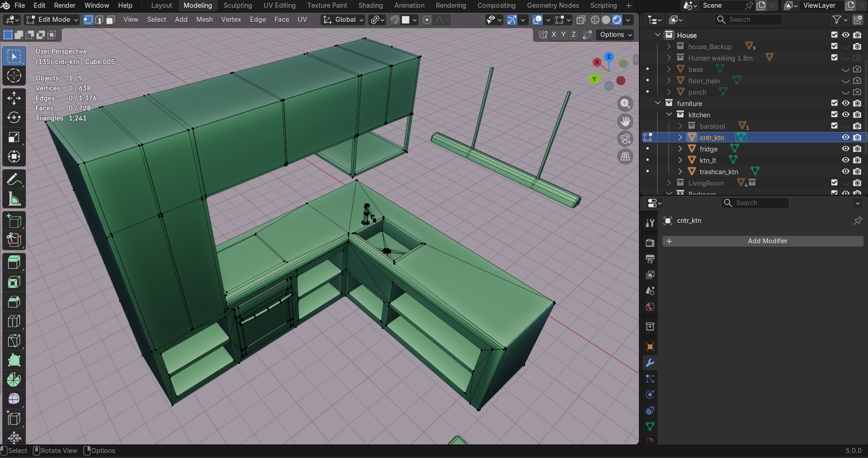Activate the Measure ruler tool
Image resolution: width=868 pixels, height=458 pixels.
point(14,199)
